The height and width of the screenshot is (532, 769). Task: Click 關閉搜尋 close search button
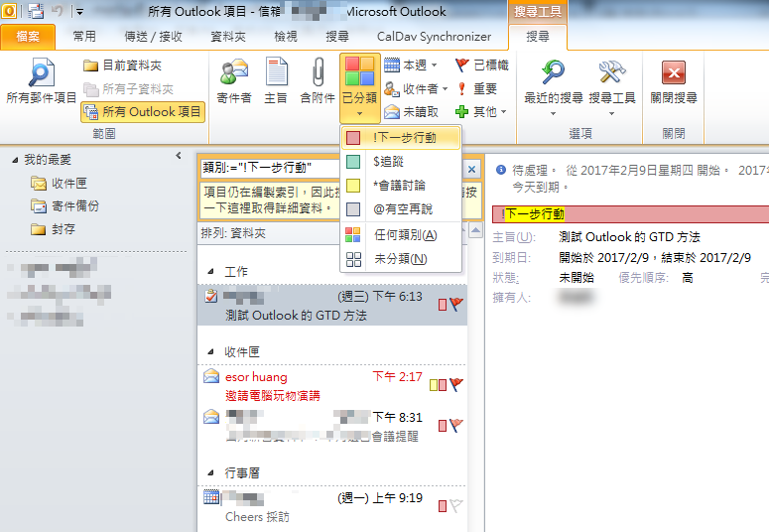point(674,82)
